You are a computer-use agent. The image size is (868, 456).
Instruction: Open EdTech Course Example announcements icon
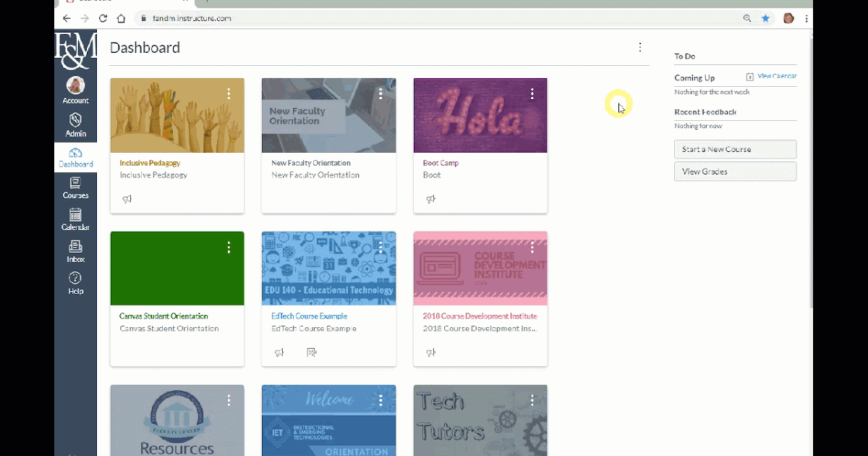[x=279, y=352]
